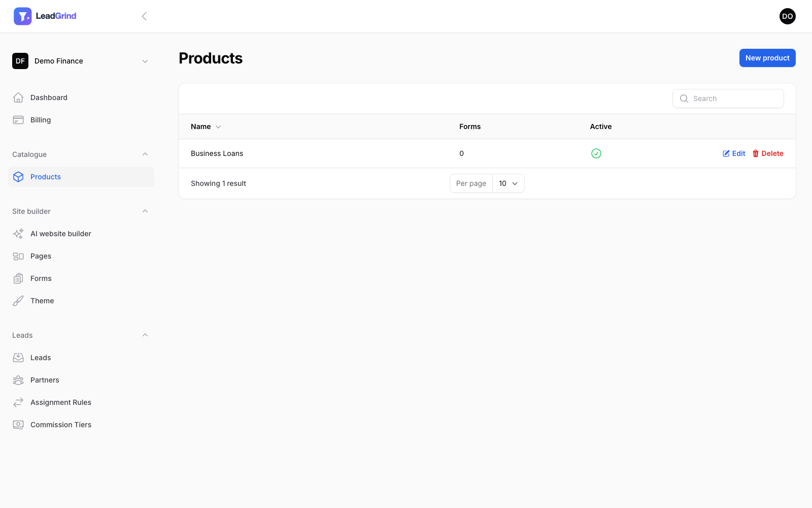The image size is (812, 508).
Task: Focus the Search input field
Action: click(728, 99)
